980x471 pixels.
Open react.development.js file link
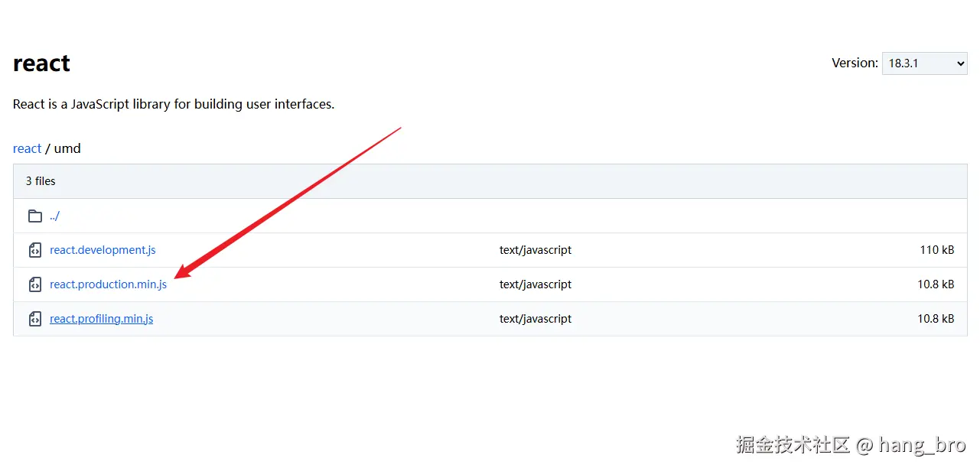pos(103,250)
